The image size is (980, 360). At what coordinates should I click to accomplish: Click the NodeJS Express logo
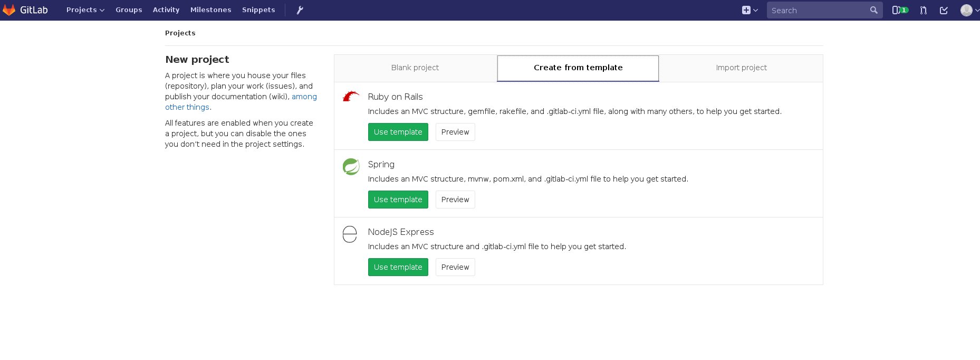tap(350, 234)
